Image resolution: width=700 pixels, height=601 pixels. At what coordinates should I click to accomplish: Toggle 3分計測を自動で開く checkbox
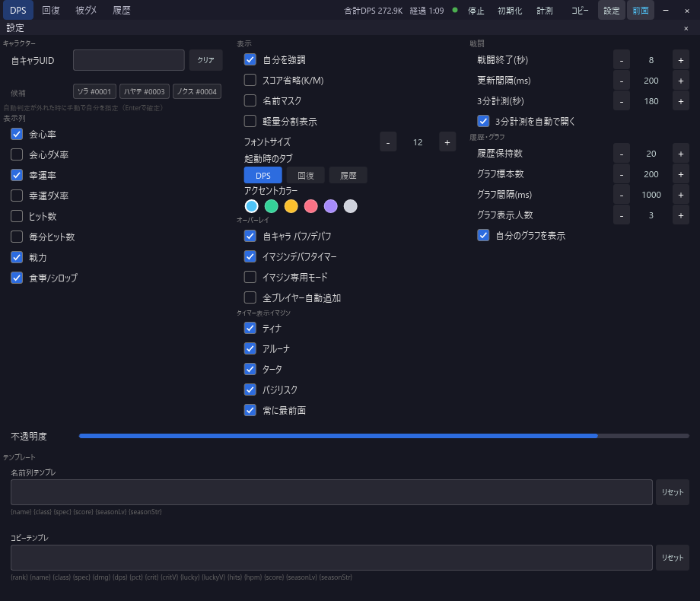click(483, 121)
